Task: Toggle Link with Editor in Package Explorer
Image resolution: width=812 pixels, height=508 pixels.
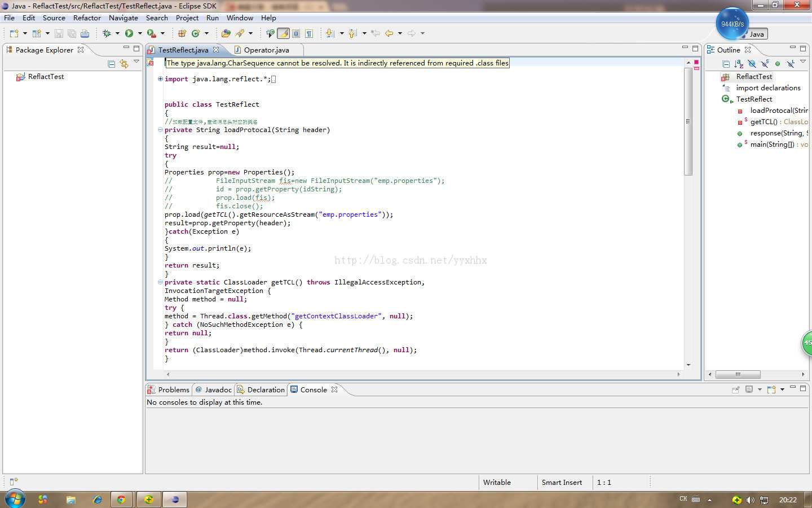Action: coord(124,64)
